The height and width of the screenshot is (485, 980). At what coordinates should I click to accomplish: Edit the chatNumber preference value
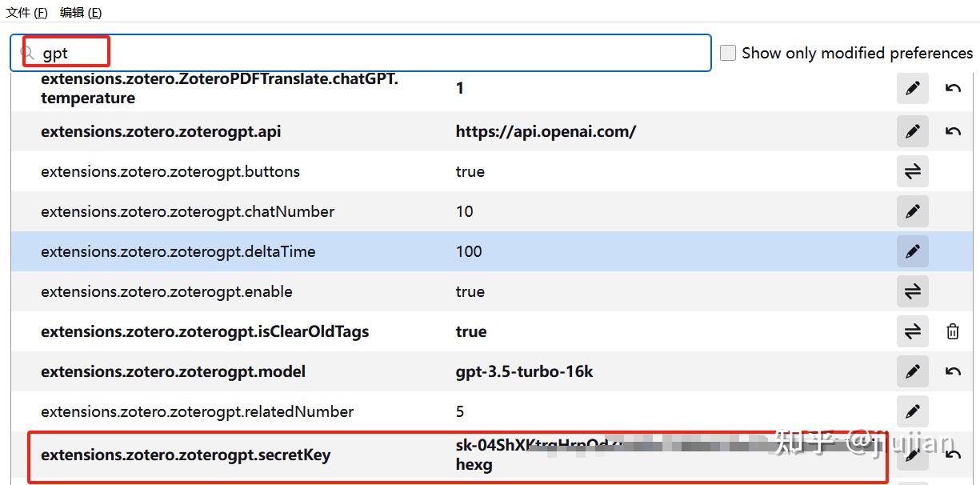[913, 211]
